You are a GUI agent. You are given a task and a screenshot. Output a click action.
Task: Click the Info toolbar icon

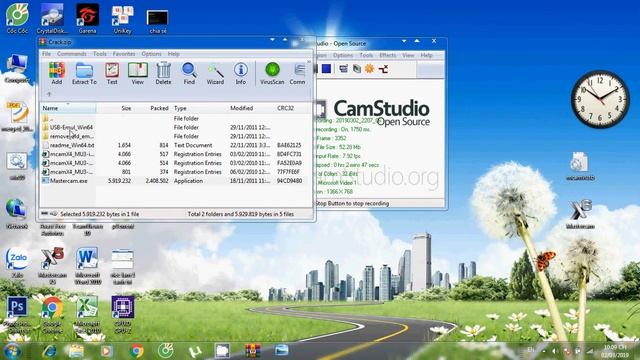[x=241, y=73]
